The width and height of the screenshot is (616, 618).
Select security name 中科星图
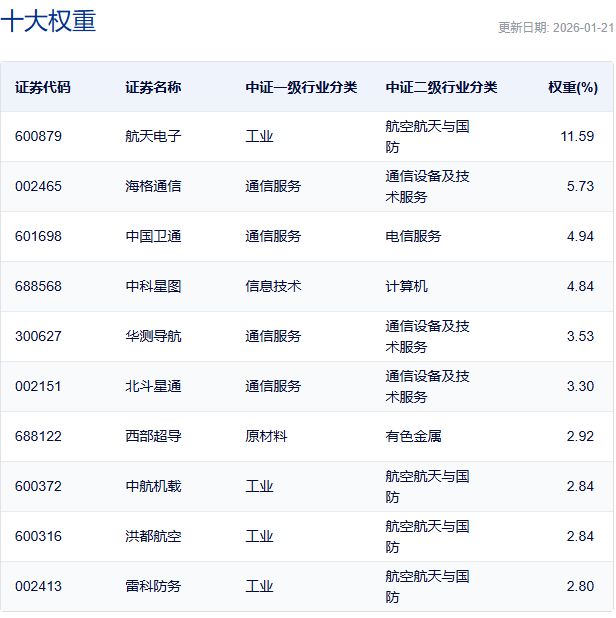[x=153, y=287]
